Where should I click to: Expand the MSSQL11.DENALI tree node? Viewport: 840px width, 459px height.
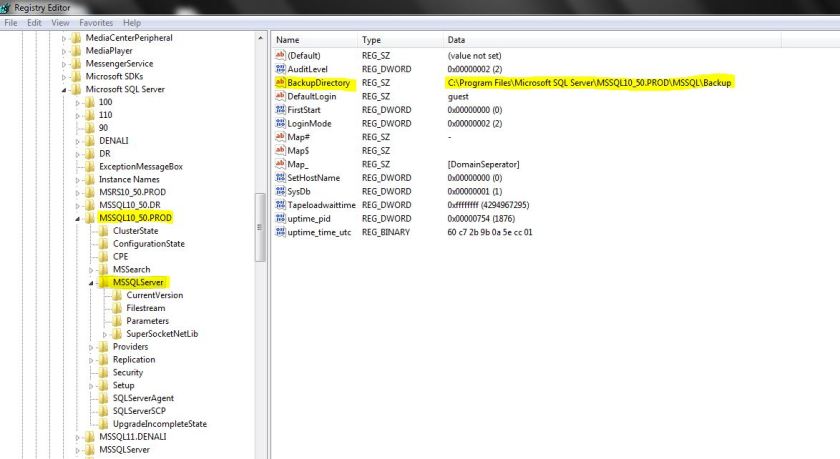78,437
